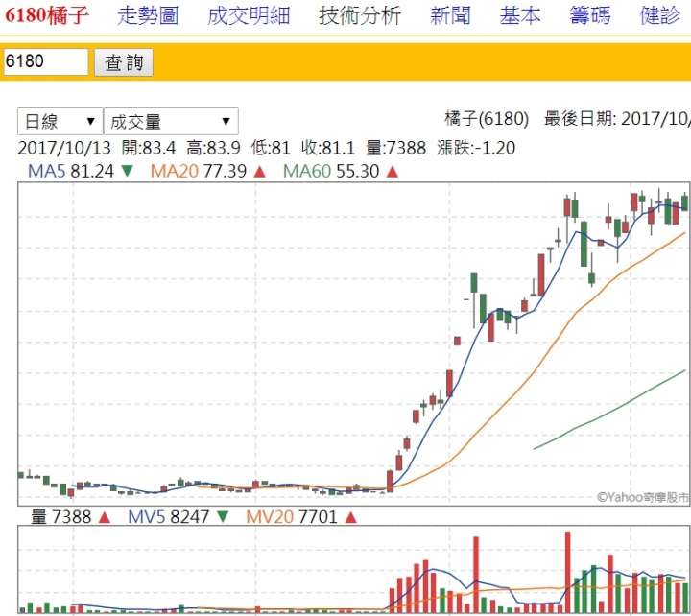Click the date 2017/10/13 in quote line
This screenshot has height=616, width=691.
pyautogui.click(x=64, y=148)
